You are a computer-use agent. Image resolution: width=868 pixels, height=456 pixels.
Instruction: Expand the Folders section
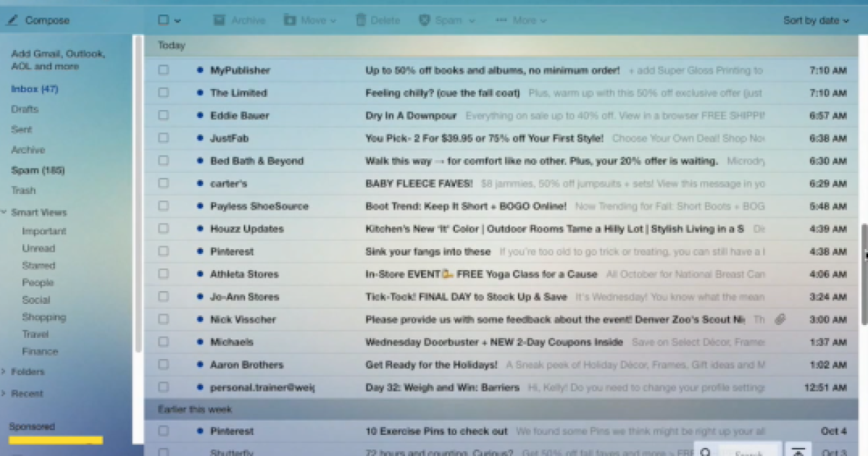(x=4, y=372)
